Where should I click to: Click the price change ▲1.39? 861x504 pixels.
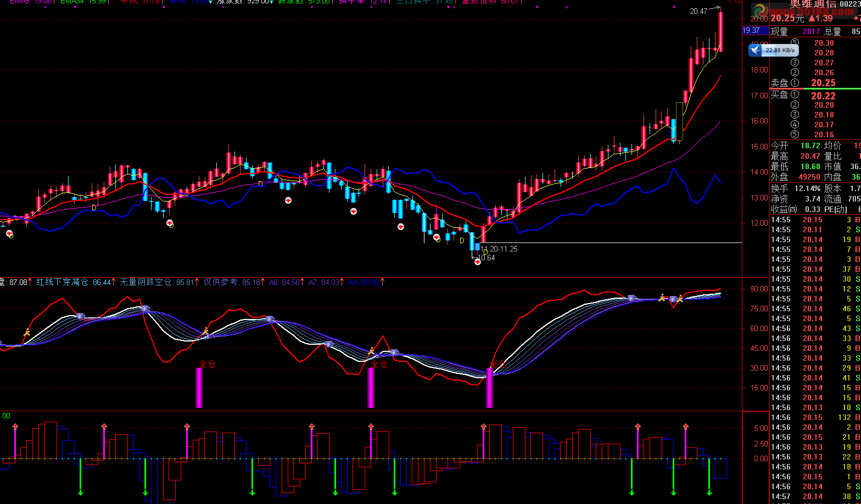(x=820, y=18)
